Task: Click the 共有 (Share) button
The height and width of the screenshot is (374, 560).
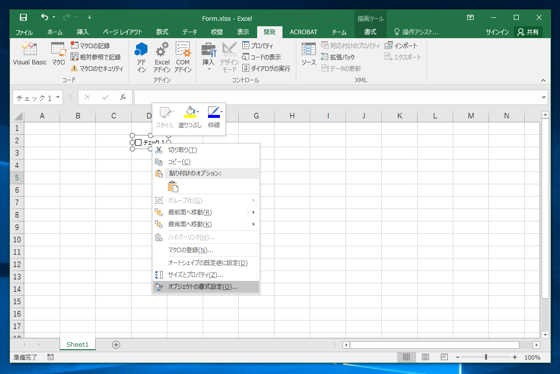Action: (528, 32)
